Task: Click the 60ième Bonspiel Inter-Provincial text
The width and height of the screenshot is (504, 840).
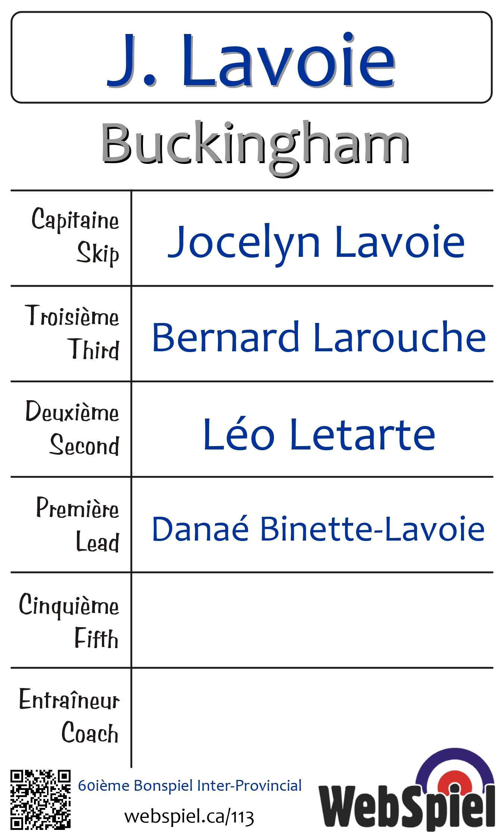Action: pyautogui.click(x=190, y=785)
